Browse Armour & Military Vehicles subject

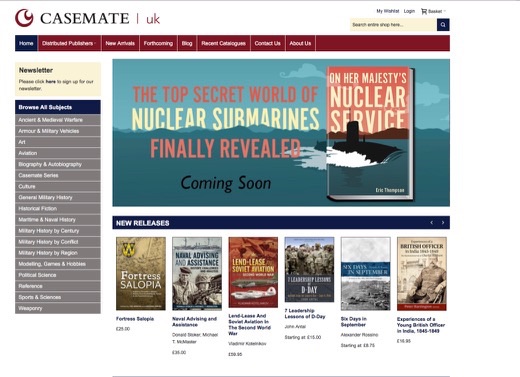pyautogui.click(x=58, y=131)
